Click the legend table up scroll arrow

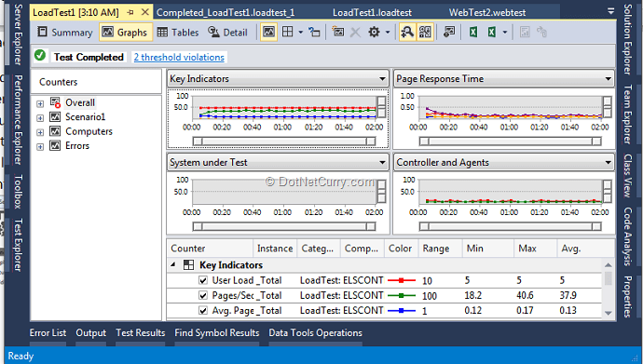[x=609, y=265]
